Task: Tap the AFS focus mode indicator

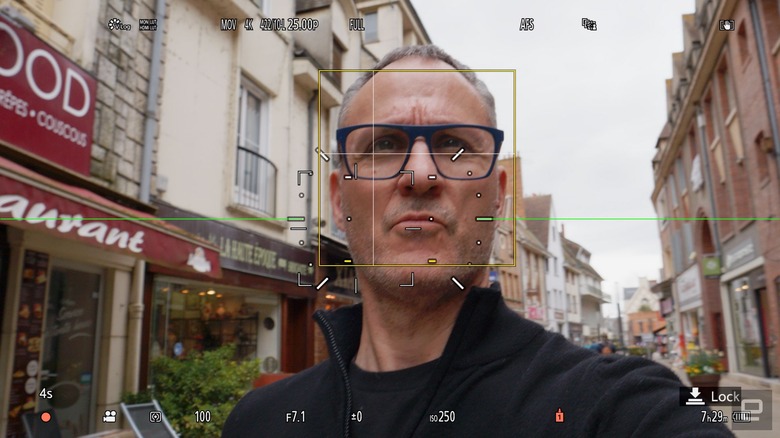Action: click(527, 24)
